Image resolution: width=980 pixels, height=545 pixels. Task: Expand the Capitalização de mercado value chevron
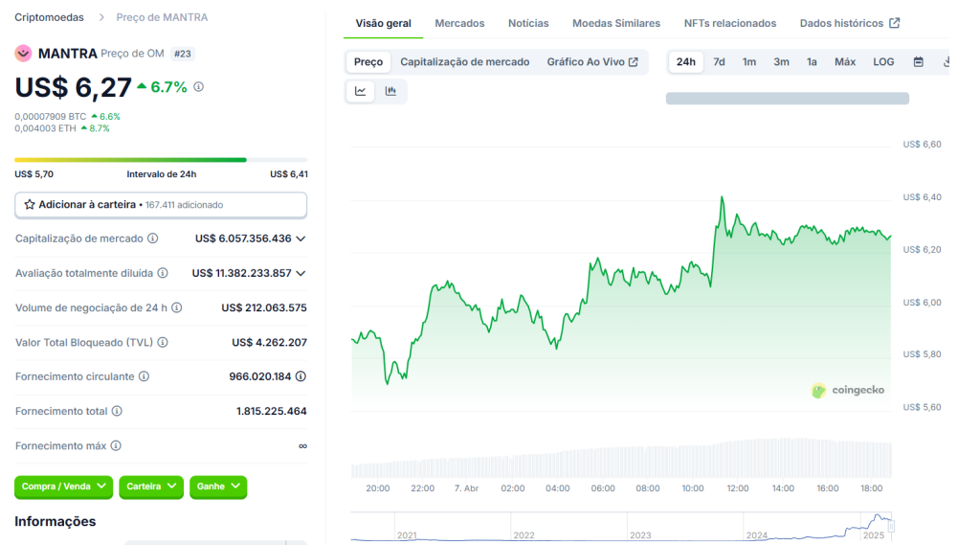point(301,239)
